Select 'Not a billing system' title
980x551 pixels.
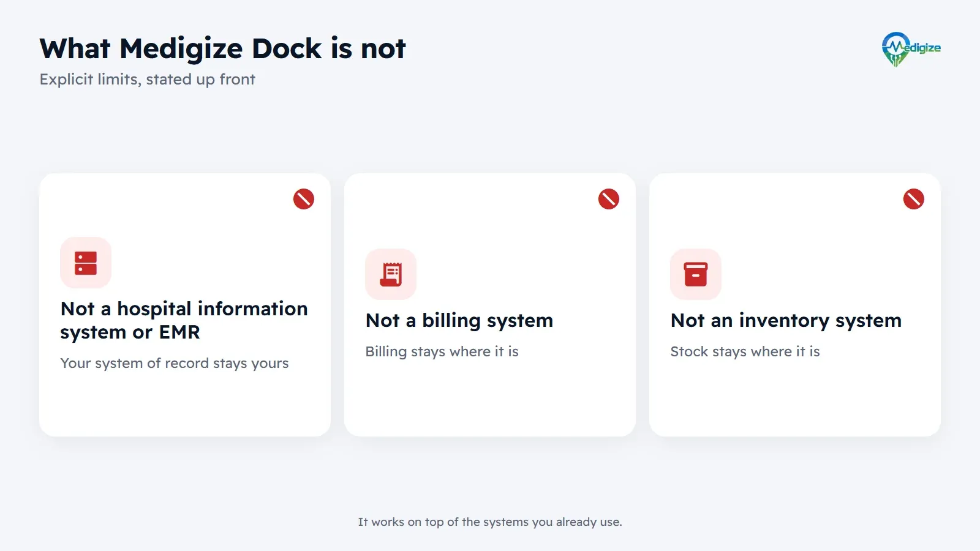coord(459,320)
